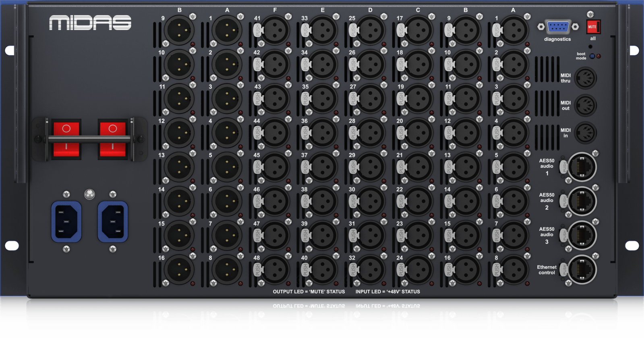Select XLR input connector 24

tap(418, 269)
